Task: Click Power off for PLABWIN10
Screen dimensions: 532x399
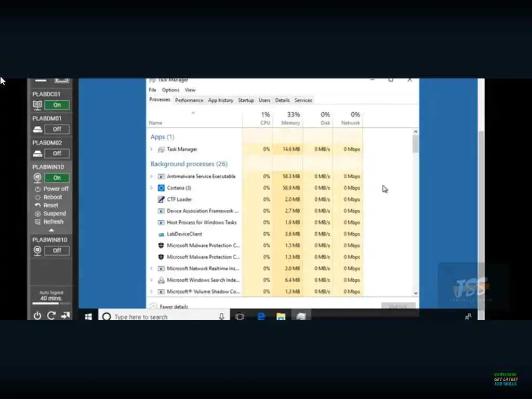Action: click(51, 189)
